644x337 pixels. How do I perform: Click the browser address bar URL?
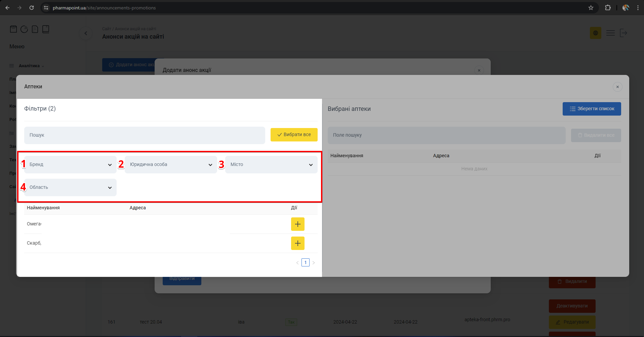(x=104, y=8)
